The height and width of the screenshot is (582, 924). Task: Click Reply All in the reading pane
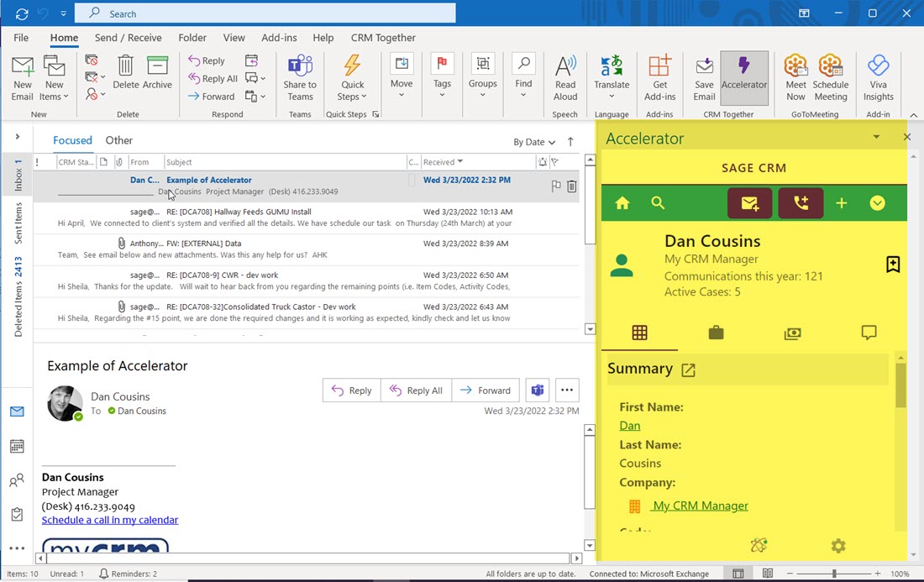point(416,390)
